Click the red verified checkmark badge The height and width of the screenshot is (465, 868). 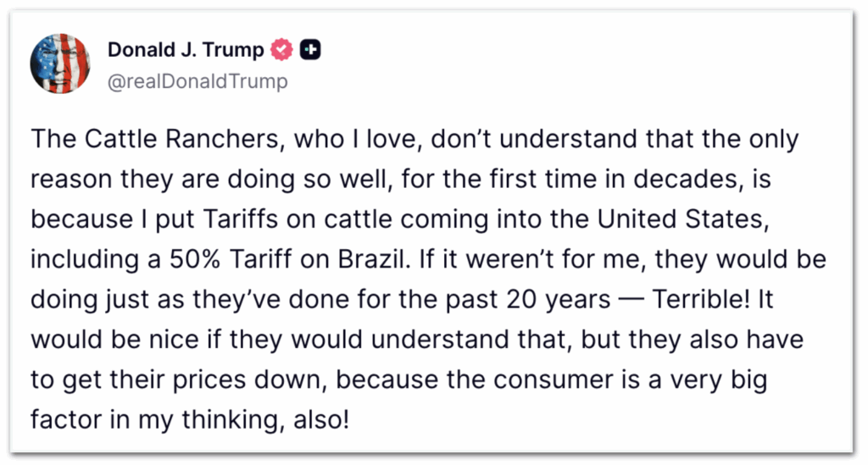(x=281, y=51)
